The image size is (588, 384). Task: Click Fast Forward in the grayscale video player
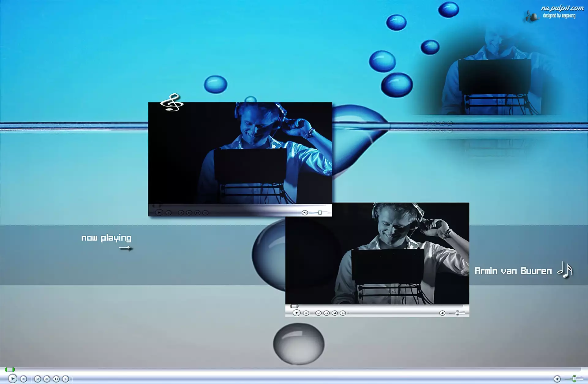click(x=335, y=313)
